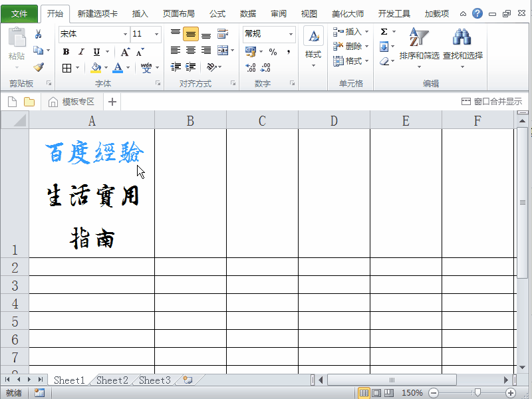The width and height of the screenshot is (532, 399).
Task: Toggle Italic formatting
Action: click(x=81, y=52)
